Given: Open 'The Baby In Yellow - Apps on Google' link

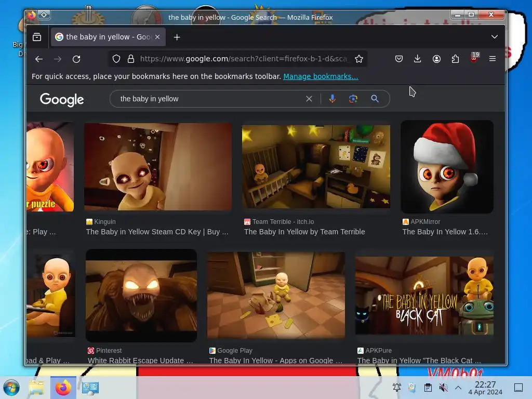Looking at the screenshot, I should pyautogui.click(x=276, y=361).
